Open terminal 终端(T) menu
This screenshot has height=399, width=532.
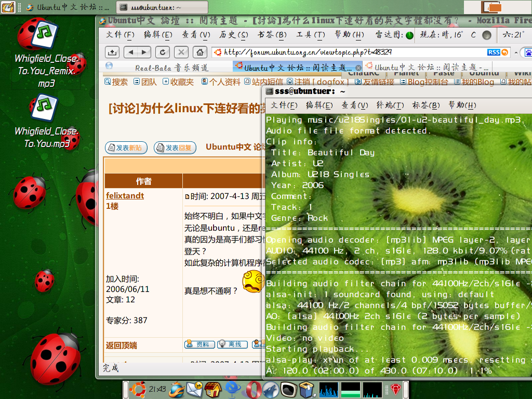point(390,105)
